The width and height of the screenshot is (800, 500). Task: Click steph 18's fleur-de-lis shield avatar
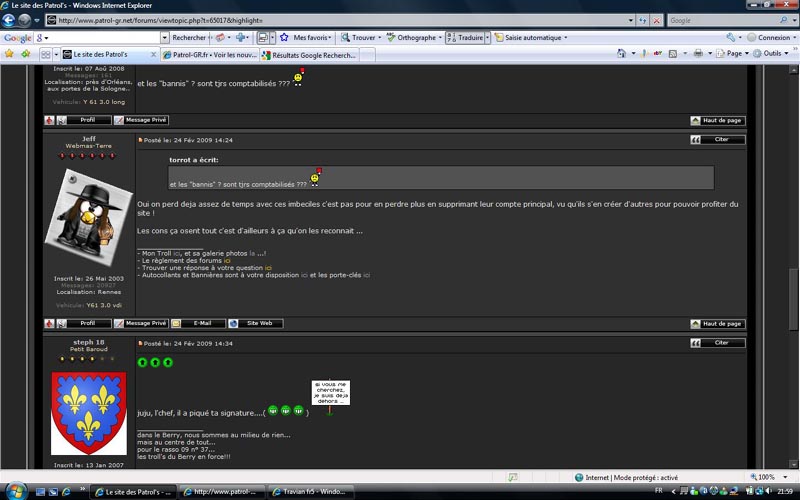(x=89, y=413)
